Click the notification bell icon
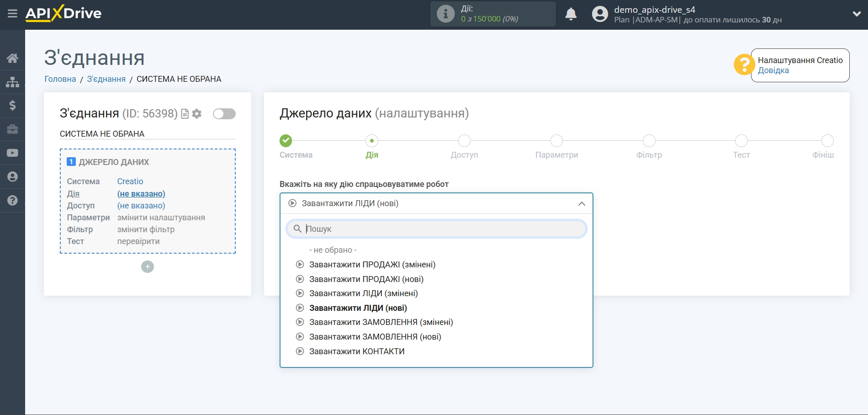Viewport: 868px width, 415px height. (x=571, y=14)
